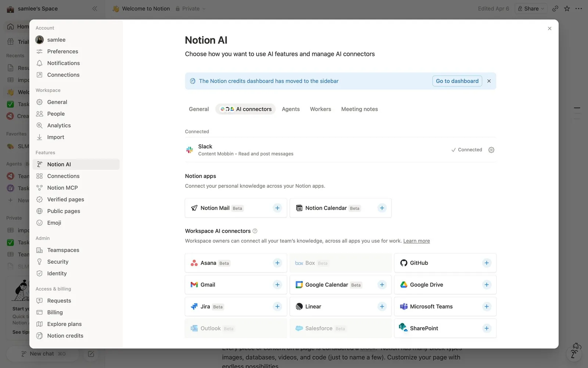Image resolution: width=588 pixels, height=368 pixels.
Task: Open Teamspaces admin settings
Action: (76, 250)
